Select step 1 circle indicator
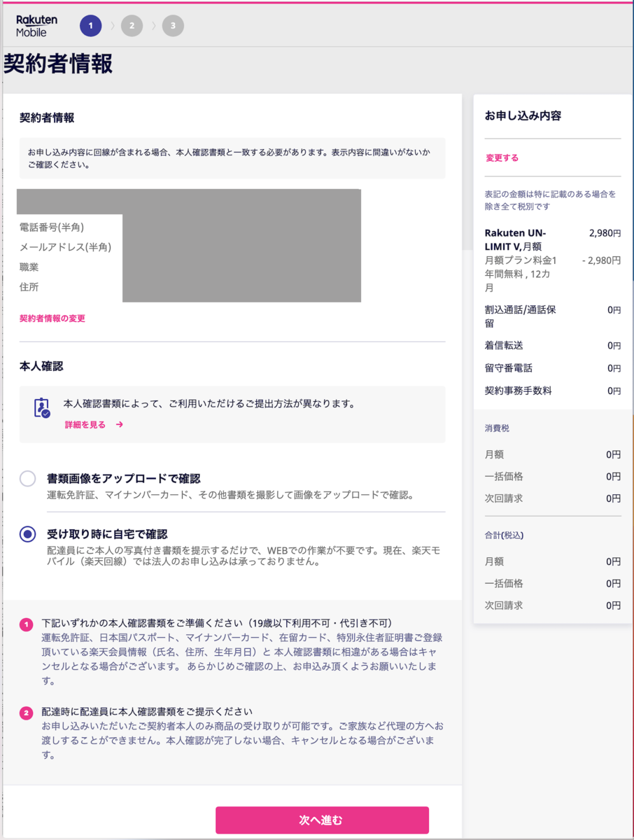Viewport: 634px width, 840px height. click(x=90, y=26)
